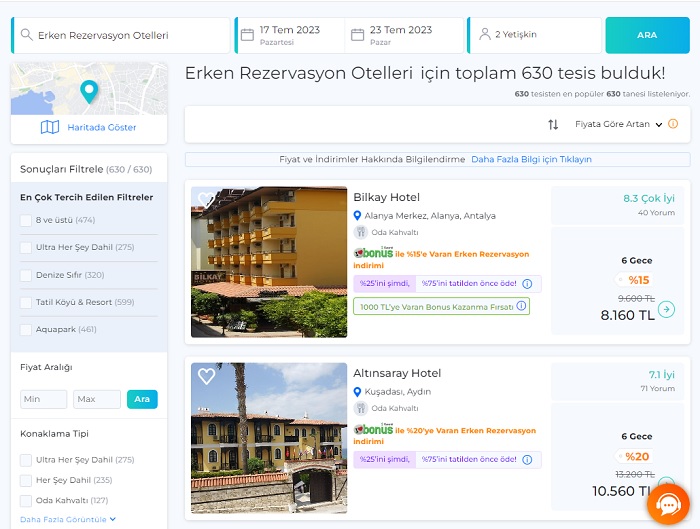Check Konaklama Tipi Ultra Her Şey Dahil
Viewport: 700px width, 529px height.
coord(26,460)
